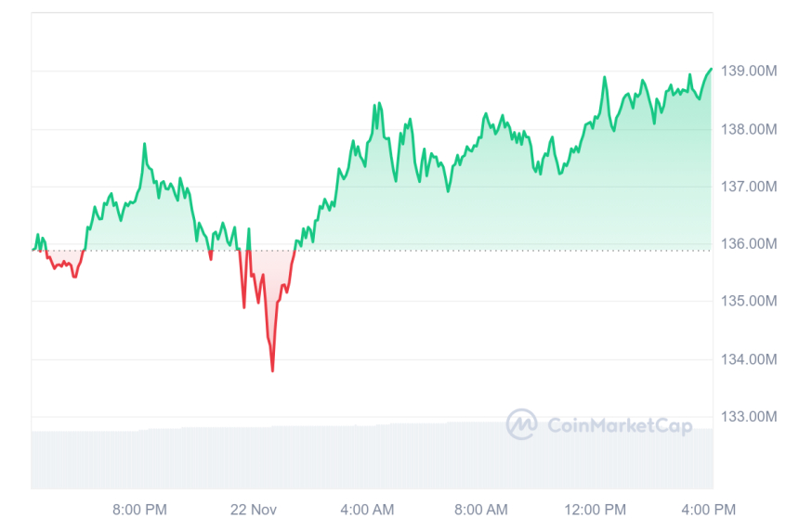Image resolution: width=799 pixels, height=532 pixels.
Task: Select the 8:00 AM time label
Action: click(x=481, y=510)
